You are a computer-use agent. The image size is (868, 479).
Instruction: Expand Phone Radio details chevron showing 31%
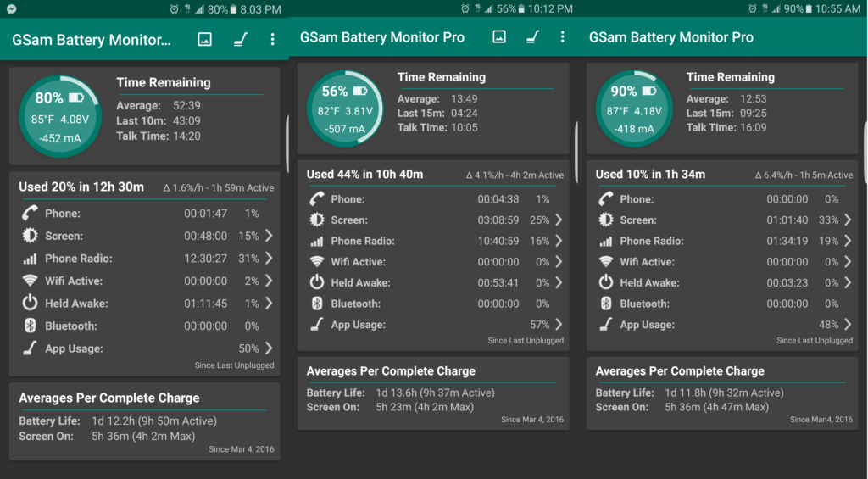269,258
